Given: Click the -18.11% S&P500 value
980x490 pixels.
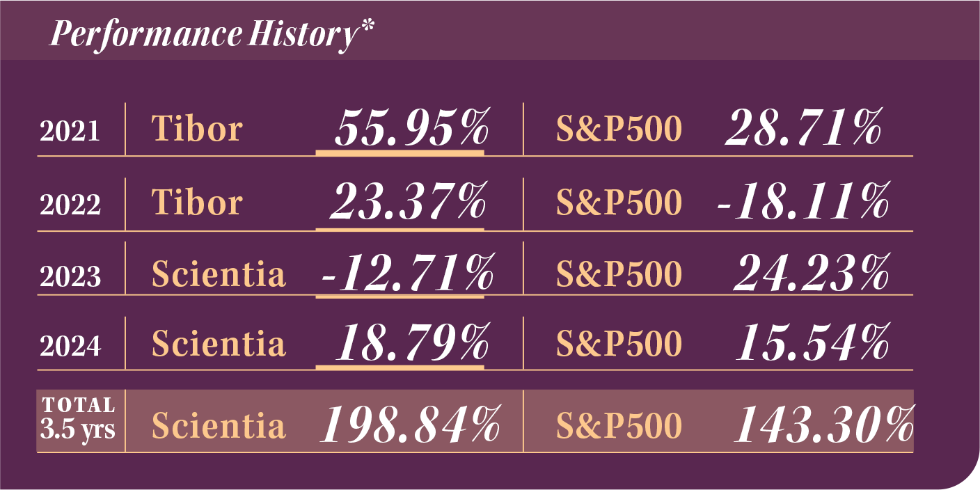Looking at the screenshot, I should tap(803, 202).
